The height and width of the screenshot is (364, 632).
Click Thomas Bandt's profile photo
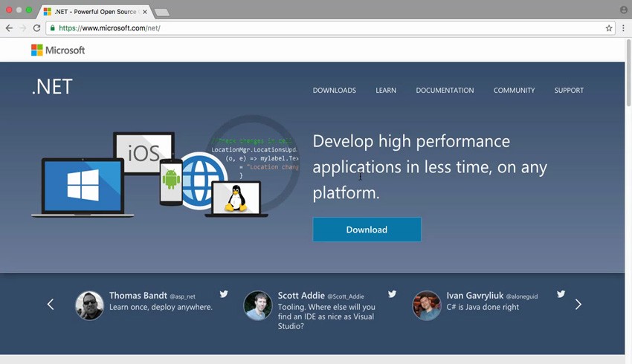89,305
